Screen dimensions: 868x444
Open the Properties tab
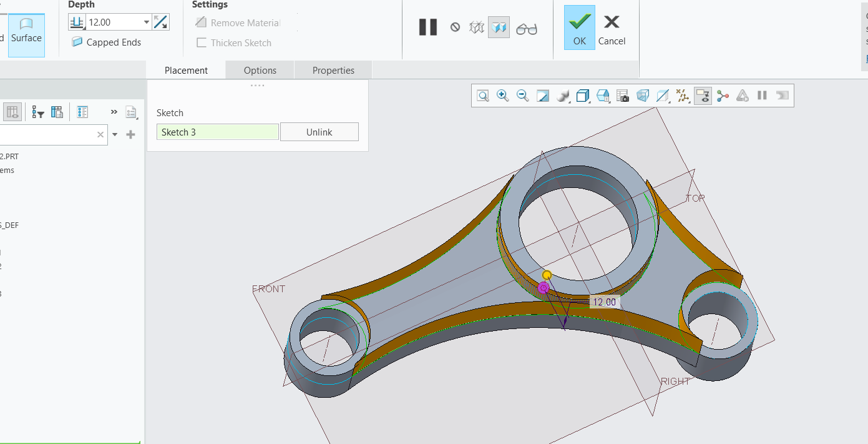333,70
